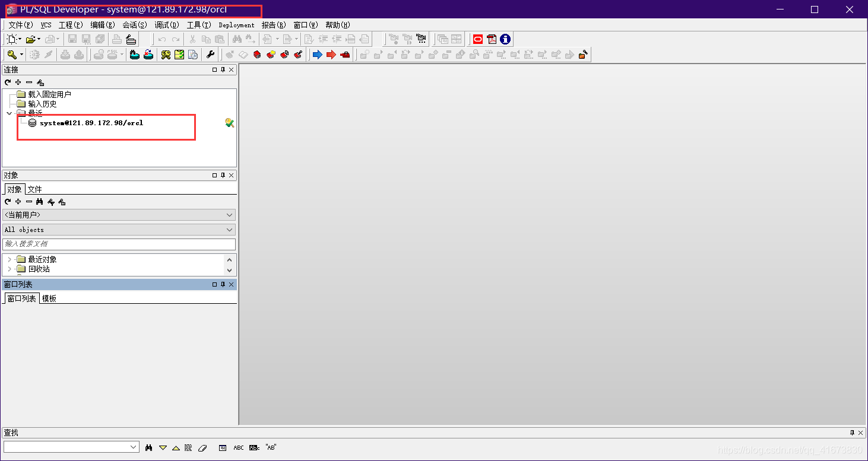The width and height of the screenshot is (868, 461).
Task: Click the red right arrow icon
Action: click(331, 55)
